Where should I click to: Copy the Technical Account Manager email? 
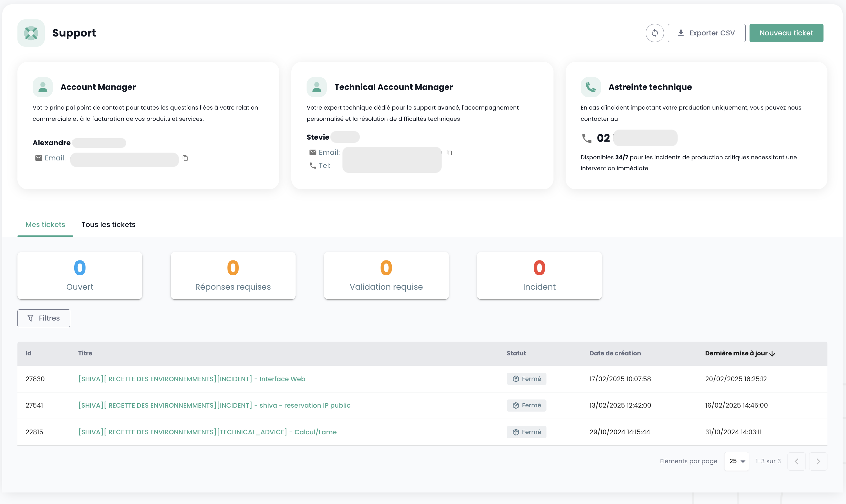coord(449,153)
